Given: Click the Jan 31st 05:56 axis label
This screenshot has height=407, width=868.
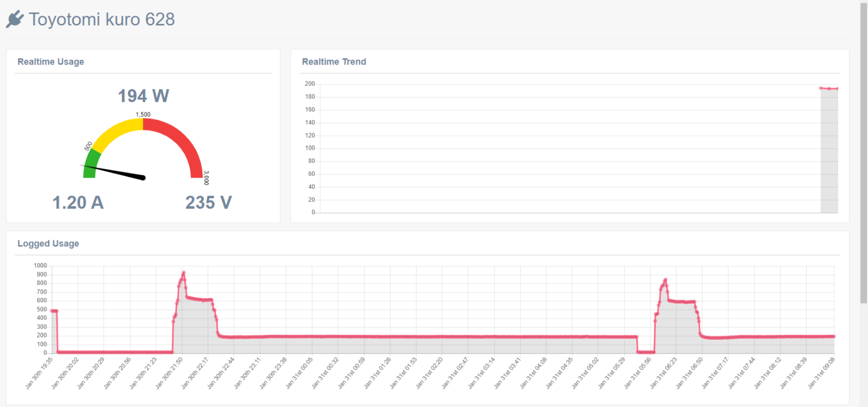Looking at the screenshot, I should click(x=638, y=373).
